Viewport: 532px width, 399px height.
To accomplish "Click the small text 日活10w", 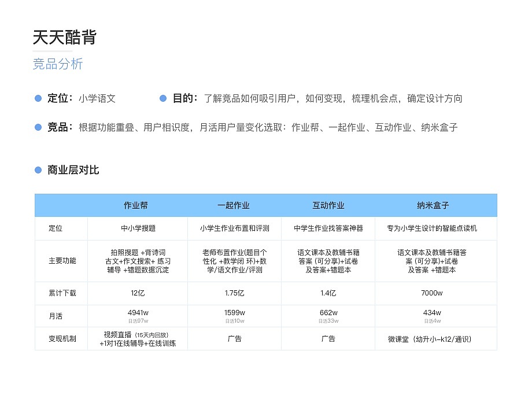I will [235, 321].
